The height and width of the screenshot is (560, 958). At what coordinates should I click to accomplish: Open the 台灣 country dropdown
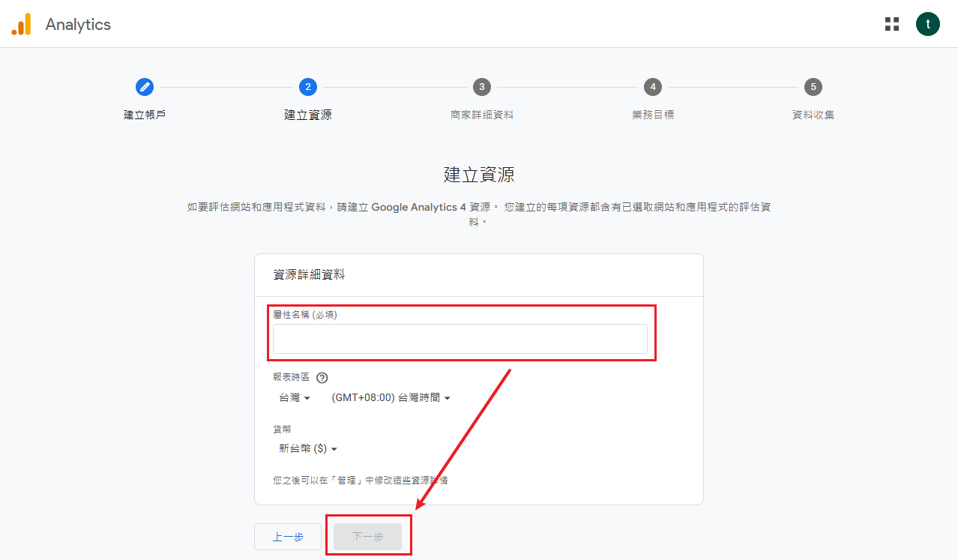295,397
